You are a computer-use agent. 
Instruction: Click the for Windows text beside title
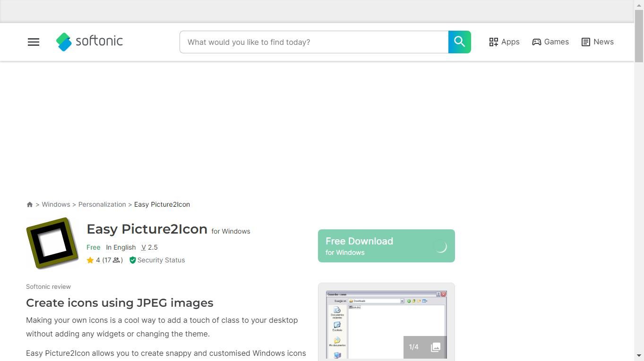click(x=231, y=231)
